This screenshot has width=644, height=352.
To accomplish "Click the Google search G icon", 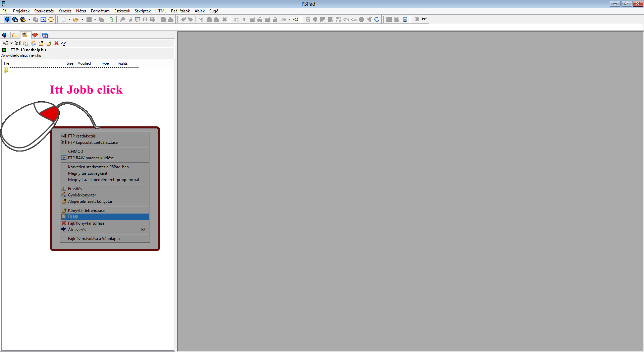I will tap(376, 19).
